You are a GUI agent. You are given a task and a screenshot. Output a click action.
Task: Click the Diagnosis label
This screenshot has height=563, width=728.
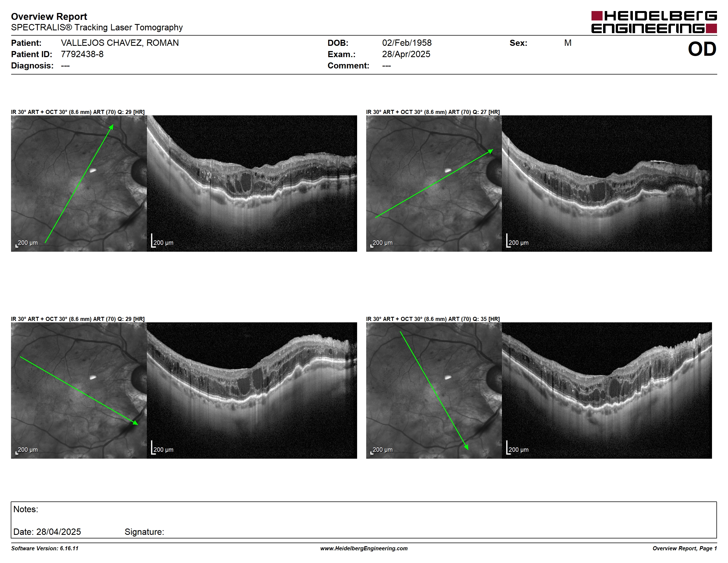pos(32,65)
